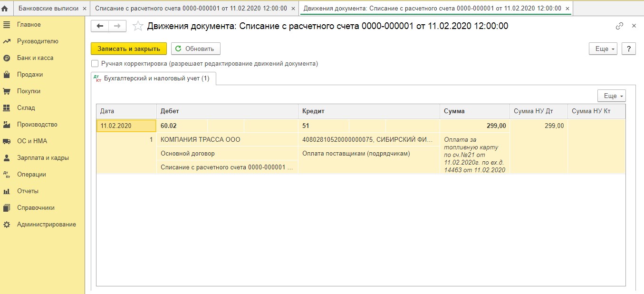Click the payment description Оплата за топливную карту
Viewport: 644px width, 294px height.
click(x=474, y=155)
